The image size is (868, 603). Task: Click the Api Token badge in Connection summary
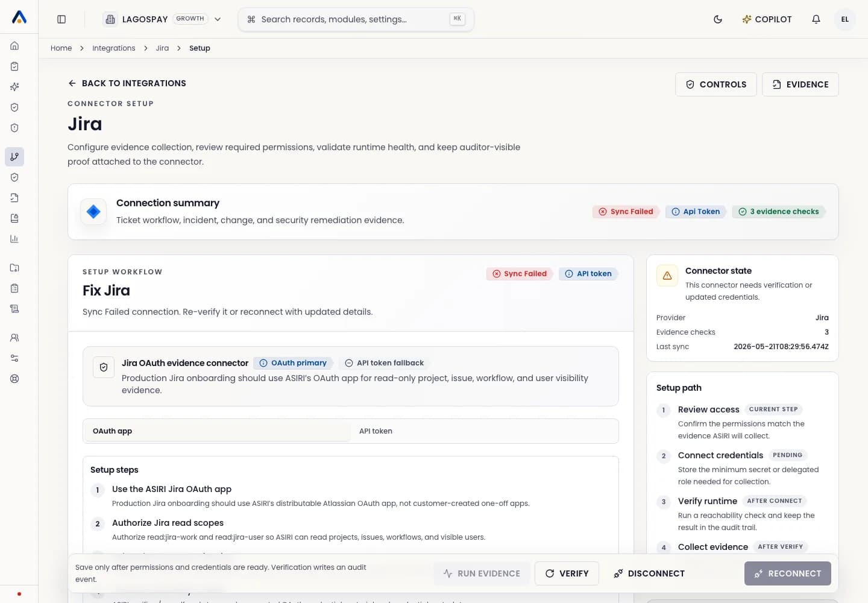(x=696, y=212)
